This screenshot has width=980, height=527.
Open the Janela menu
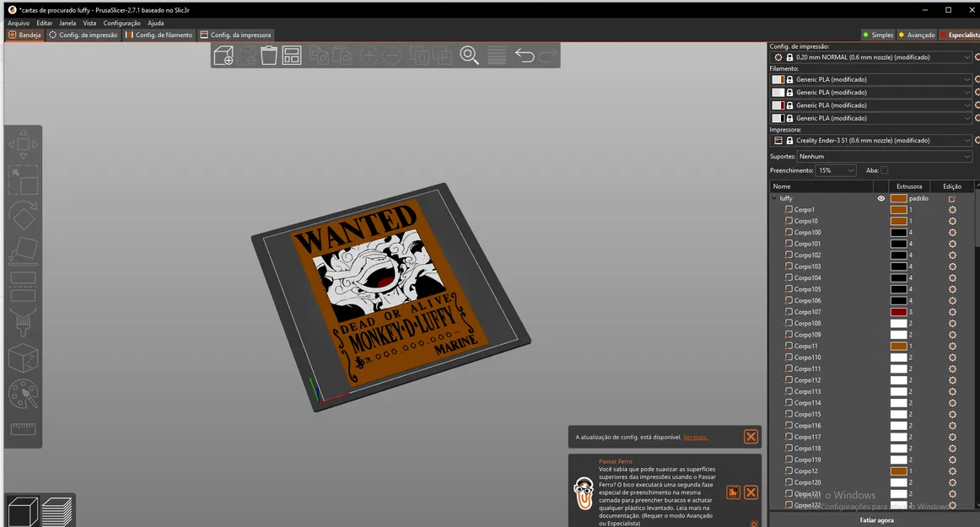67,23
